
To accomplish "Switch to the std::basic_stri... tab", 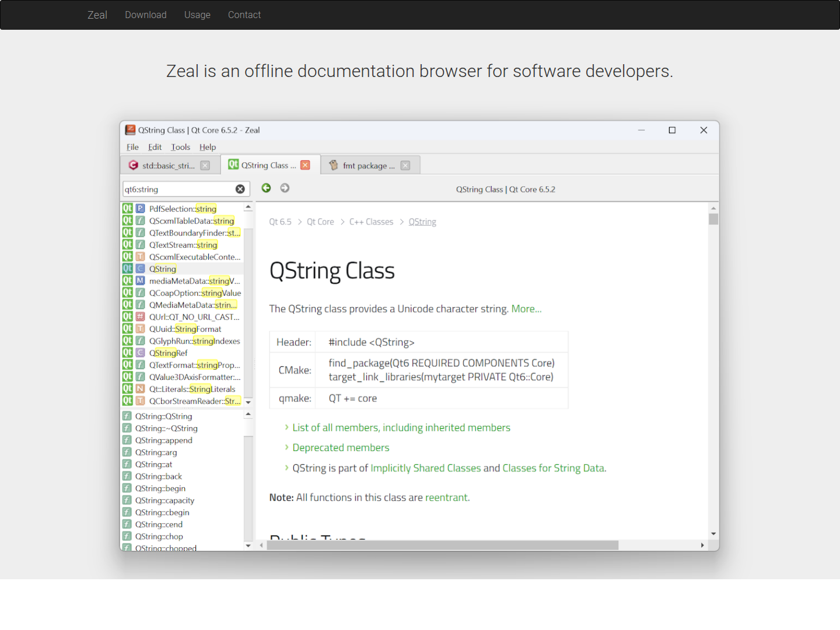I will [x=170, y=166].
